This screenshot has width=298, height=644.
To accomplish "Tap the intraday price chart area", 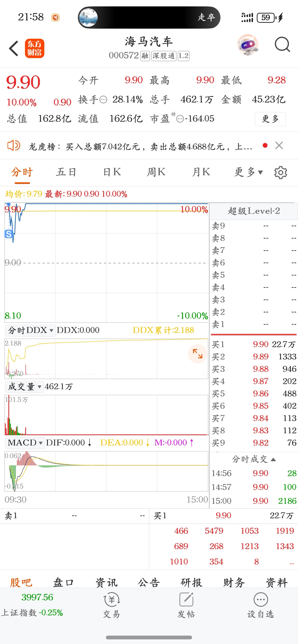I will [x=106, y=263].
